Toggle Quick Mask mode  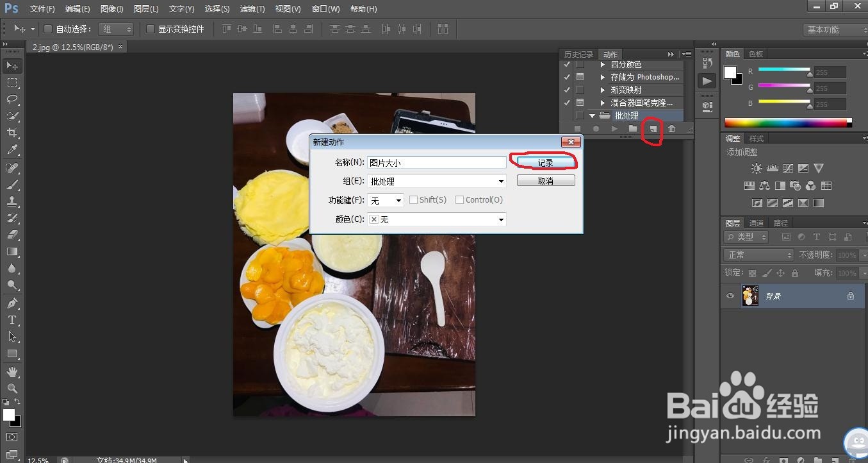12,437
